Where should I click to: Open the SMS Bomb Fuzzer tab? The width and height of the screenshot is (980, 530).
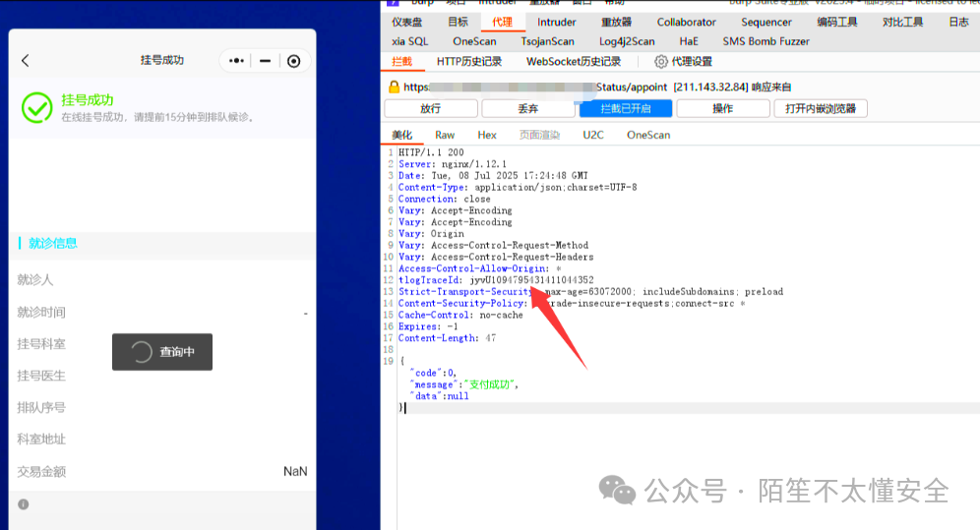click(x=766, y=41)
